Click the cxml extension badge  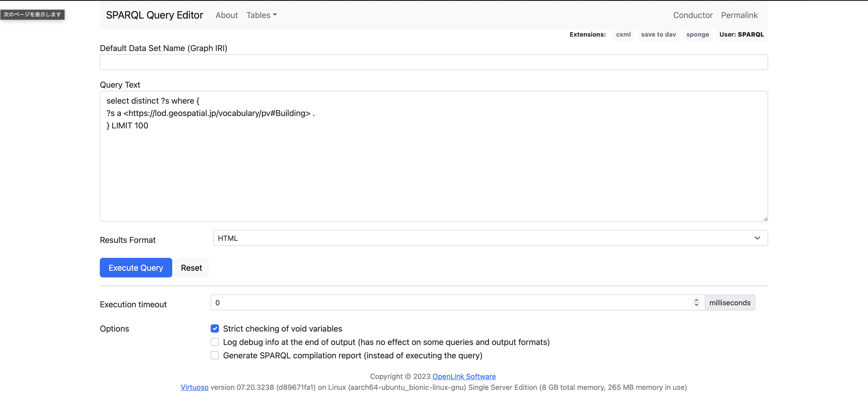click(623, 35)
